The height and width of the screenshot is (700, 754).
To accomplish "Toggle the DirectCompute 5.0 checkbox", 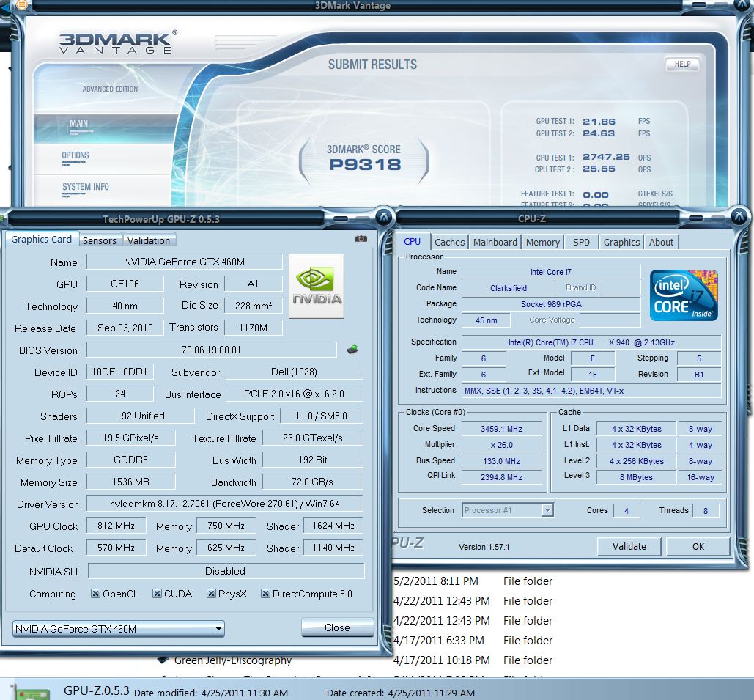I will pyautogui.click(x=265, y=594).
